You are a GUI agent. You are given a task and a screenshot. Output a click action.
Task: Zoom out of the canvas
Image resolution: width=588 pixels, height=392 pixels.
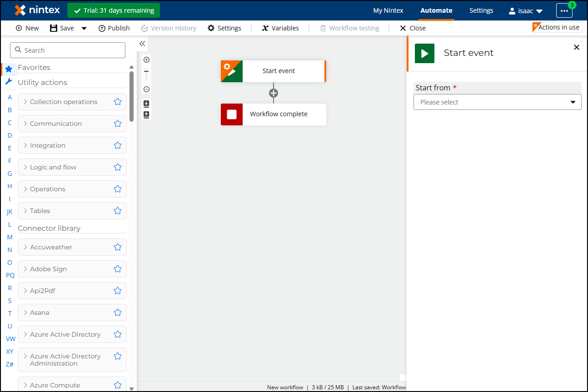(146, 89)
